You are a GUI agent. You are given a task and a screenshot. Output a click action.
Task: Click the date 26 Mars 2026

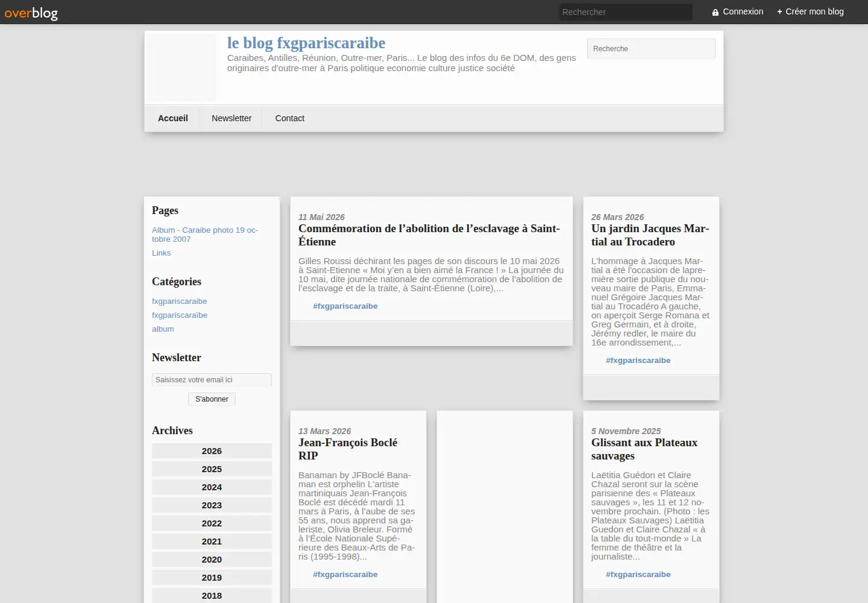point(617,217)
